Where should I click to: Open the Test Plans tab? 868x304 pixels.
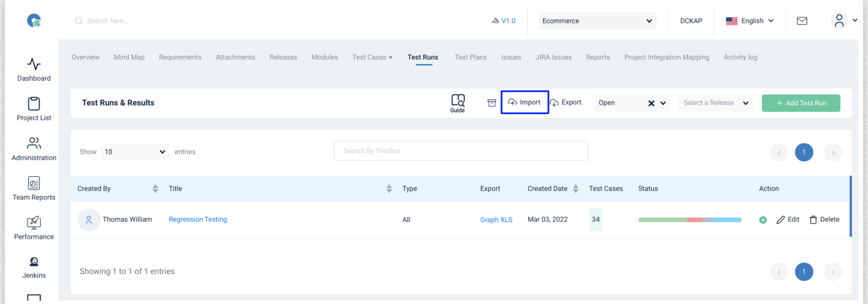[470, 57]
